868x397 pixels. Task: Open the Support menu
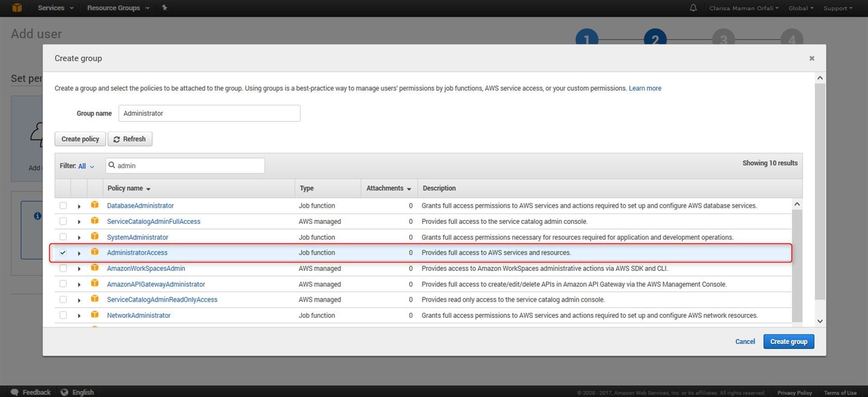tap(838, 8)
